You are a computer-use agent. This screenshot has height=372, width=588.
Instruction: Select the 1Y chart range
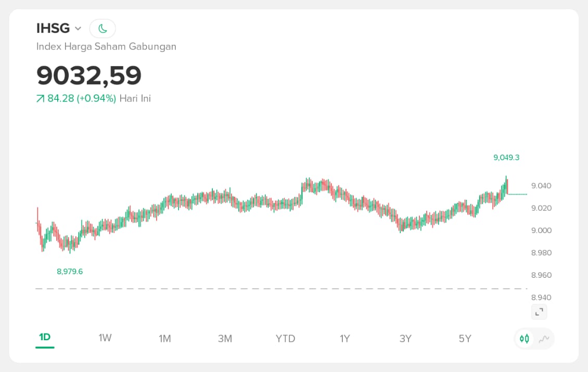[x=345, y=339]
